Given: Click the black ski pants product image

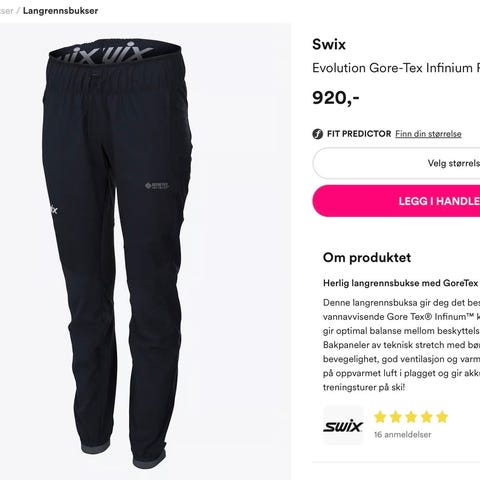Looking at the screenshot, I should click(x=117, y=253).
